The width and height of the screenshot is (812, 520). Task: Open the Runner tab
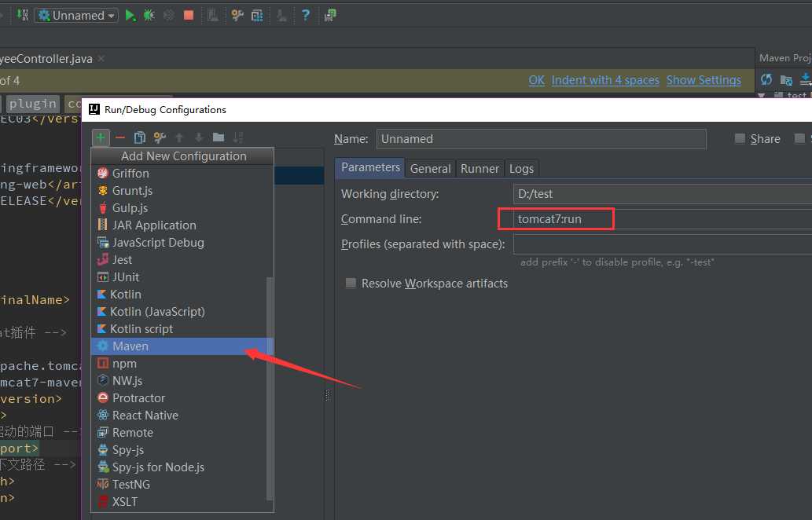(x=479, y=169)
